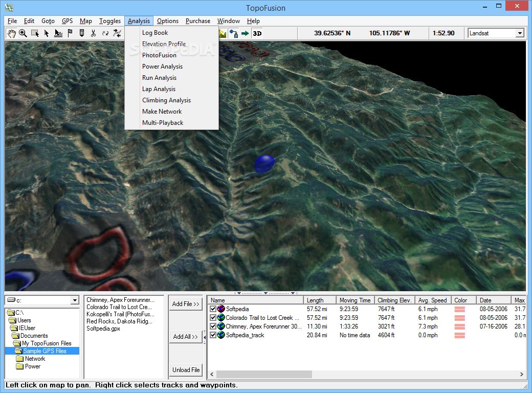Click the terrain map toolbar icon

[223, 33]
